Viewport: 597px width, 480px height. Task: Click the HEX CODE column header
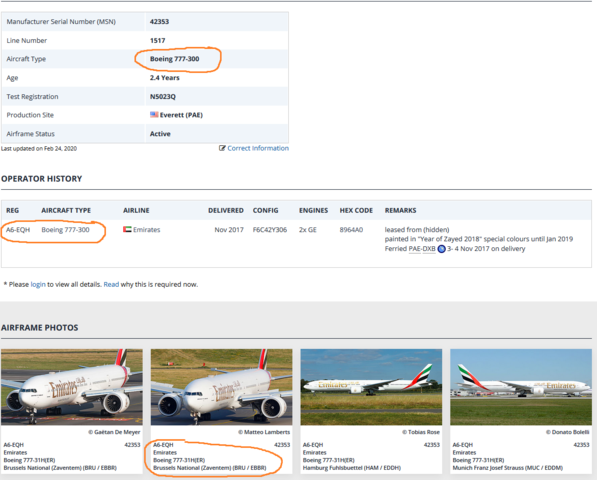(356, 210)
